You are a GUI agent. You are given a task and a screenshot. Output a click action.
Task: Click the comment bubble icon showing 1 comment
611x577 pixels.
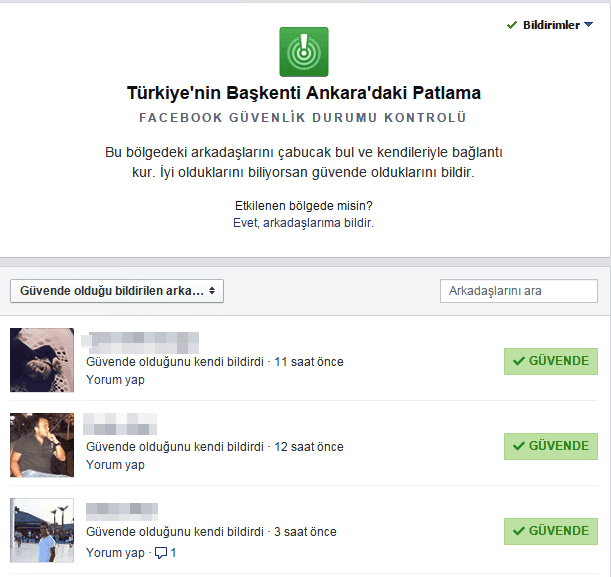pyautogui.click(x=162, y=553)
